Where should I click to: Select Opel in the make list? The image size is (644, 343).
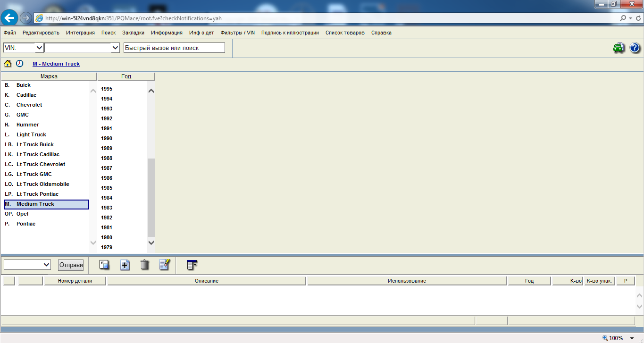(22, 214)
